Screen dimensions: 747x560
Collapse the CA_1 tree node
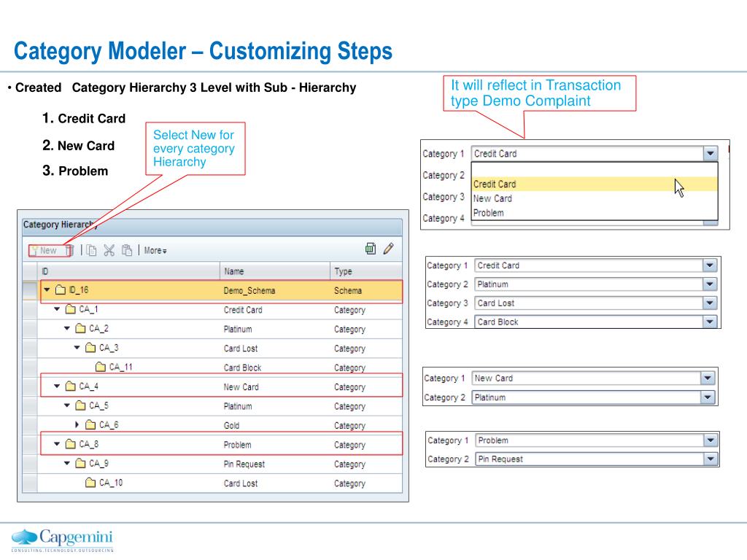(57, 309)
